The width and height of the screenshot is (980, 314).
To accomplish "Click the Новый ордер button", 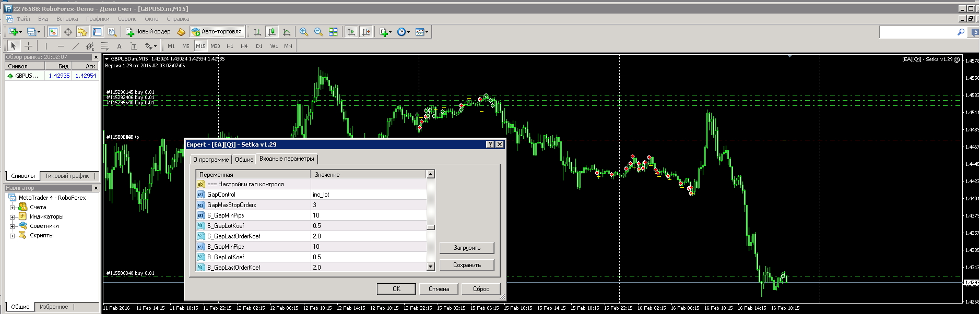I will click(x=148, y=32).
